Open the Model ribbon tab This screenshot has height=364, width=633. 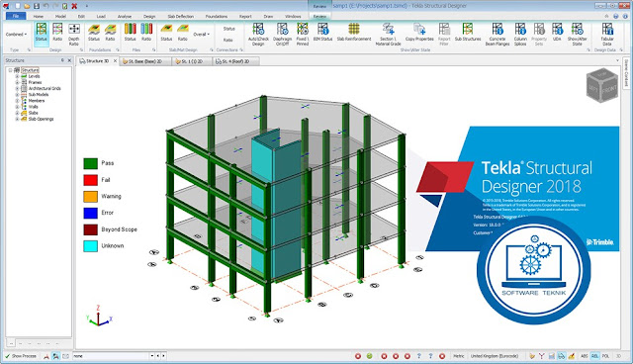60,16
